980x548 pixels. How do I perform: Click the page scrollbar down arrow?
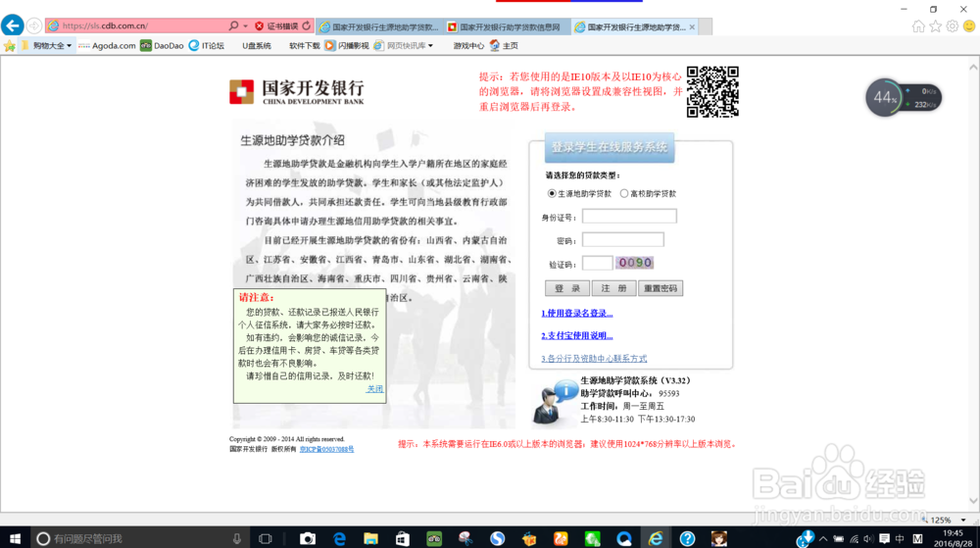(x=974, y=501)
